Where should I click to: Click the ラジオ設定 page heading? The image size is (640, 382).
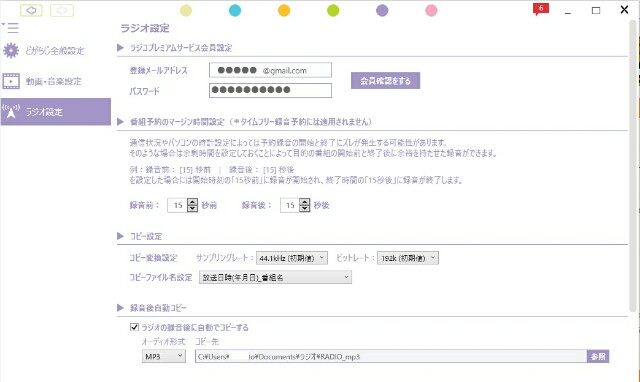pyautogui.click(x=145, y=28)
